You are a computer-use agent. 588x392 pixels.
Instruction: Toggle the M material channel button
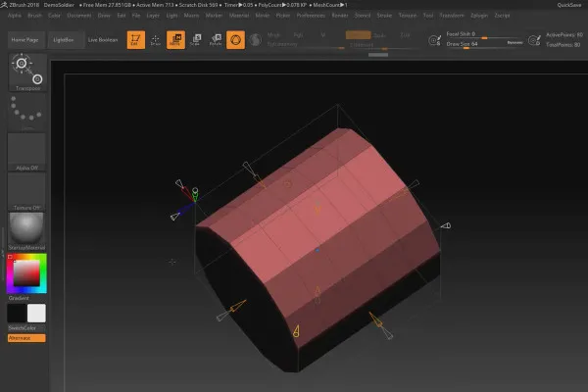click(x=322, y=35)
